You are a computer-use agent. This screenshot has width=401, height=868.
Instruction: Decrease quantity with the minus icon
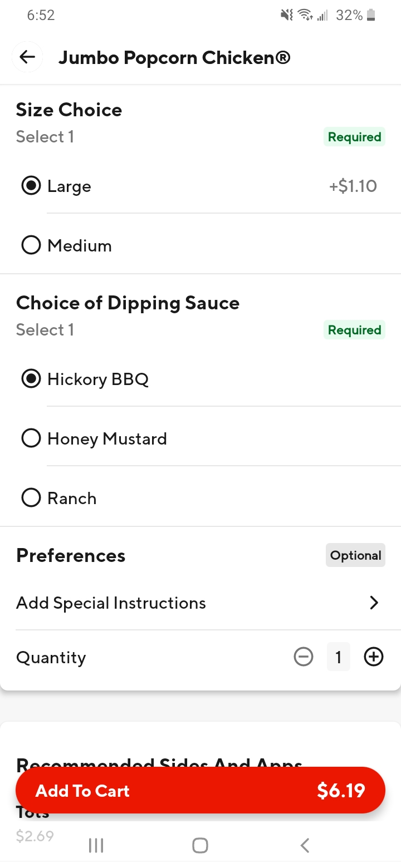tap(304, 657)
